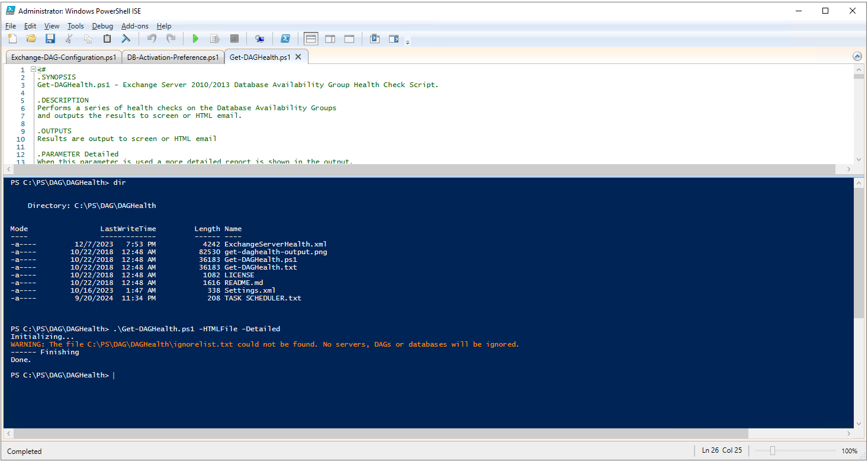This screenshot has width=868, height=461.
Task: Click LICENSE in the directory listing
Action: [x=239, y=275]
